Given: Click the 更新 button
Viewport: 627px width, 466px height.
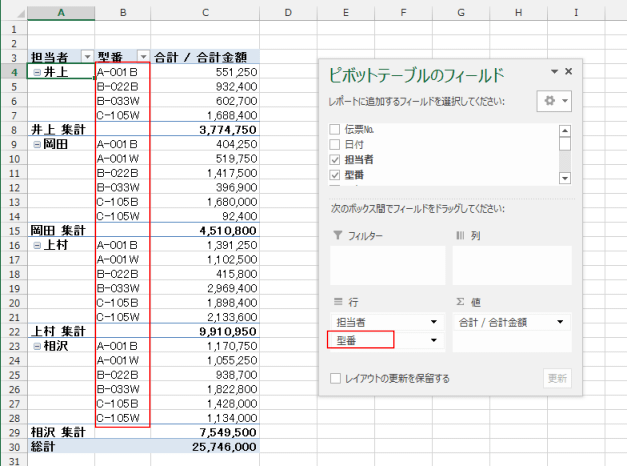Looking at the screenshot, I should tap(557, 378).
